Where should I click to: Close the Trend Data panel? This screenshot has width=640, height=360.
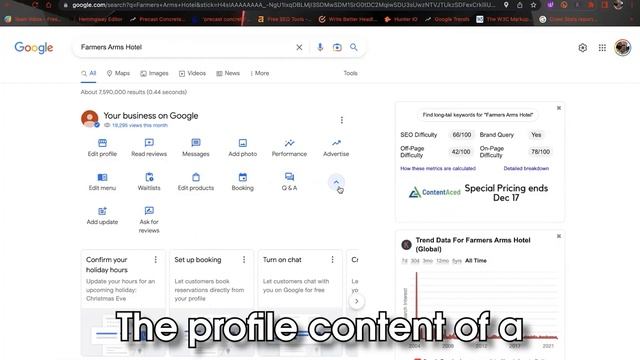coord(559,236)
